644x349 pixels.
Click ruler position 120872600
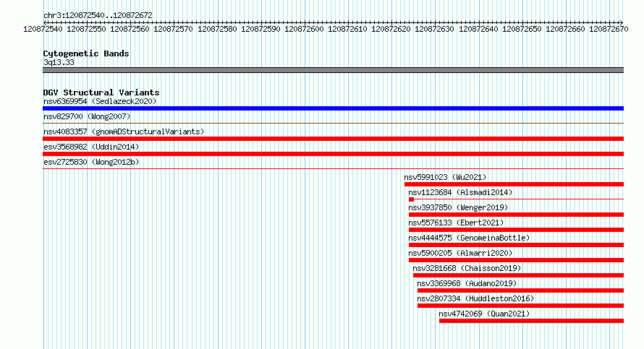305,29
